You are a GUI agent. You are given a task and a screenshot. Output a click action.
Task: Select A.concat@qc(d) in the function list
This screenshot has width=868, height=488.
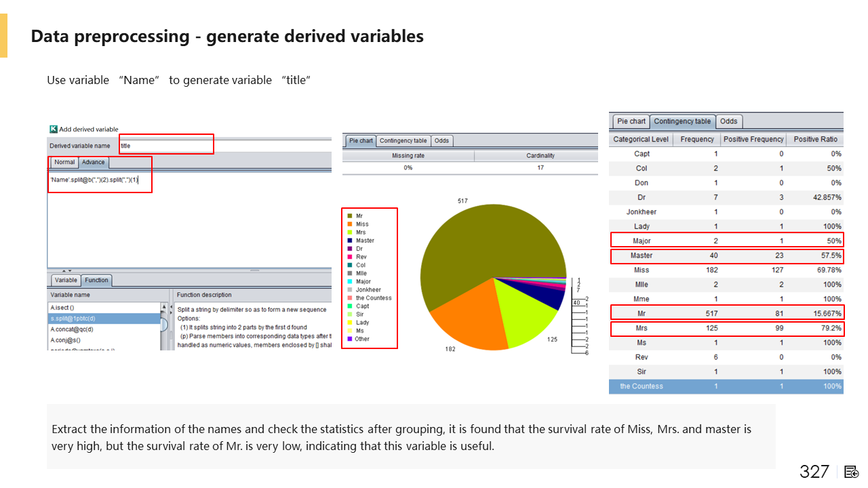coord(71,329)
